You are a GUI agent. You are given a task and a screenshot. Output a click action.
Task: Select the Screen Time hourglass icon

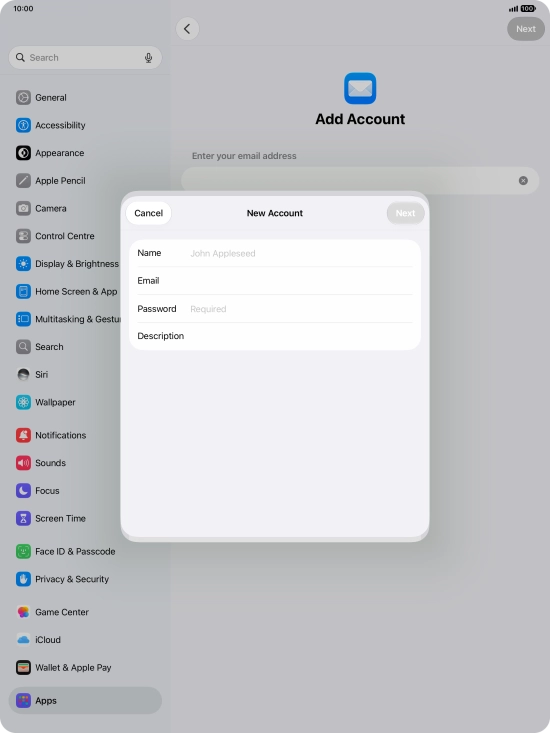23,518
